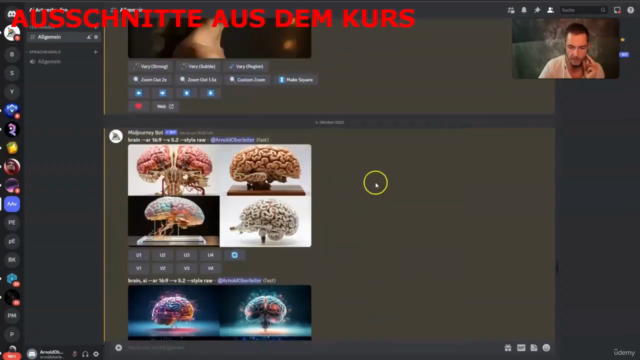Viewport: 640px width, 360px height.
Task: Create invite for Allgemein text channel
Action: (x=89, y=37)
